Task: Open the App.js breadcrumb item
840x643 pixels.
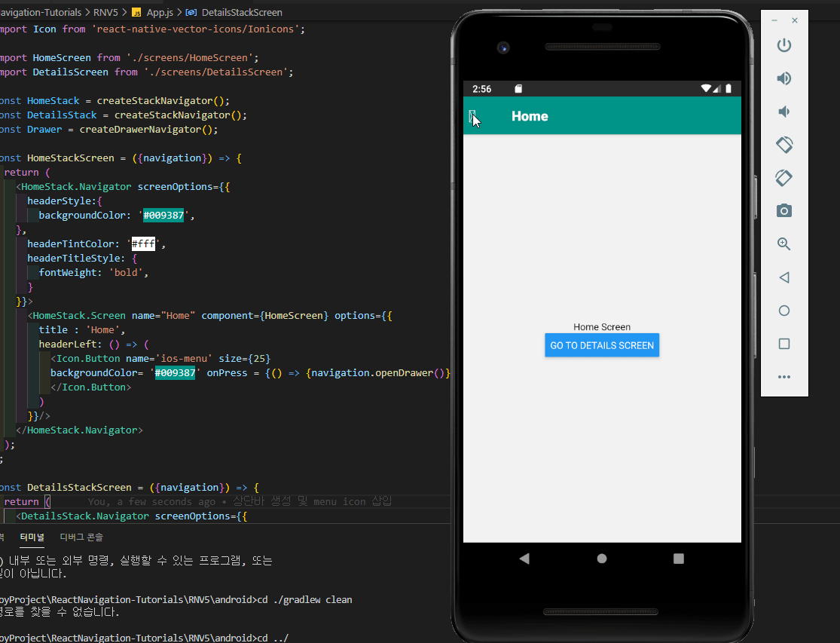Action: click(x=154, y=12)
